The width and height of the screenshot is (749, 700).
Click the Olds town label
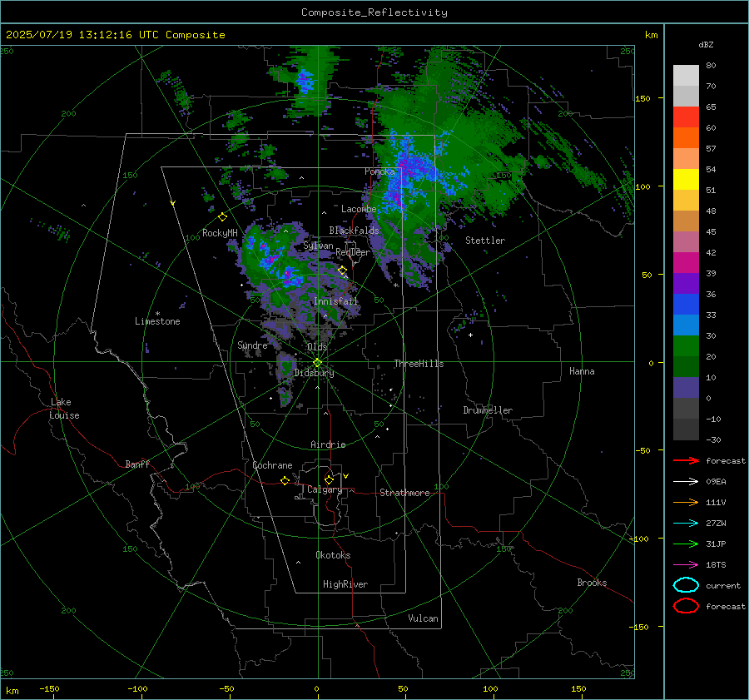point(317,347)
